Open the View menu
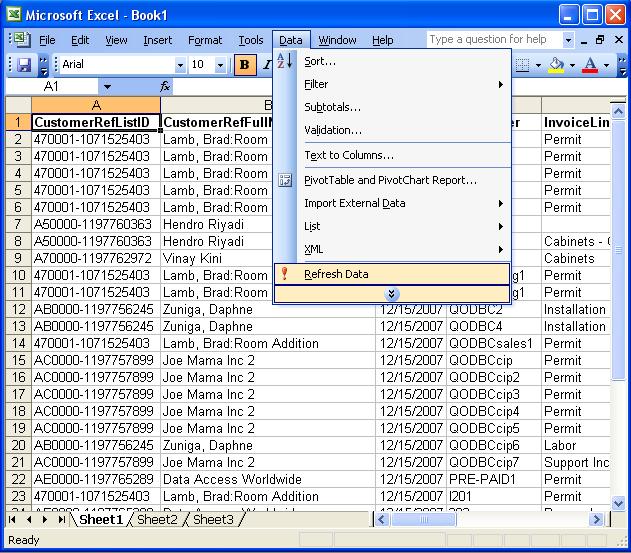This screenshot has width=631, height=553. (116, 40)
